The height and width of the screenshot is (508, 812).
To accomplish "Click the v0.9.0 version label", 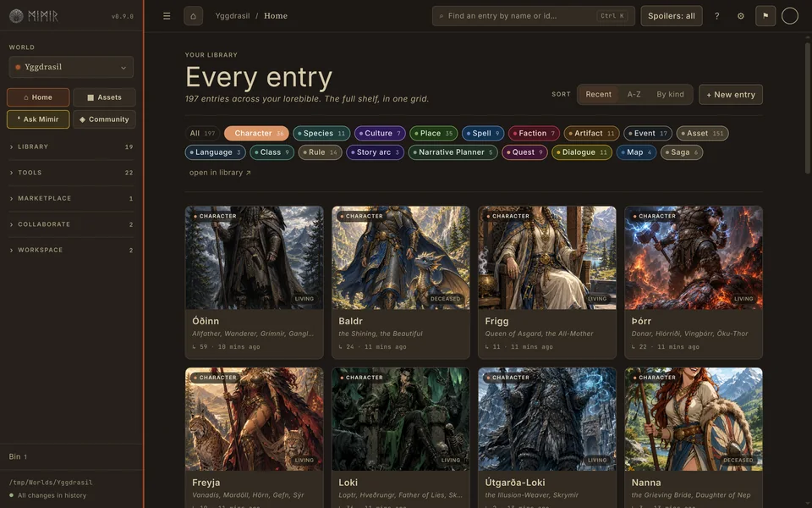I will [123, 17].
